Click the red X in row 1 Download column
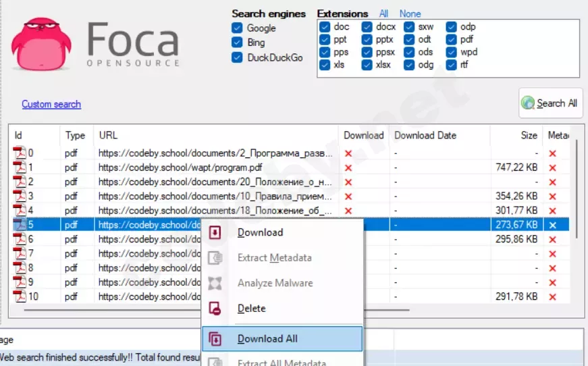This screenshot has width=588, height=366. pos(348,167)
